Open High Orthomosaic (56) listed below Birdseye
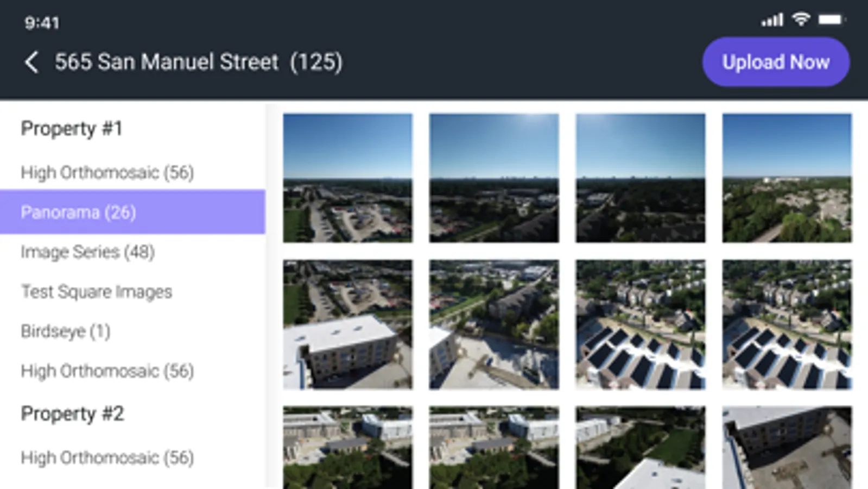The height and width of the screenshot is (489, 868). pyautogui.click(x=107, y=371)
